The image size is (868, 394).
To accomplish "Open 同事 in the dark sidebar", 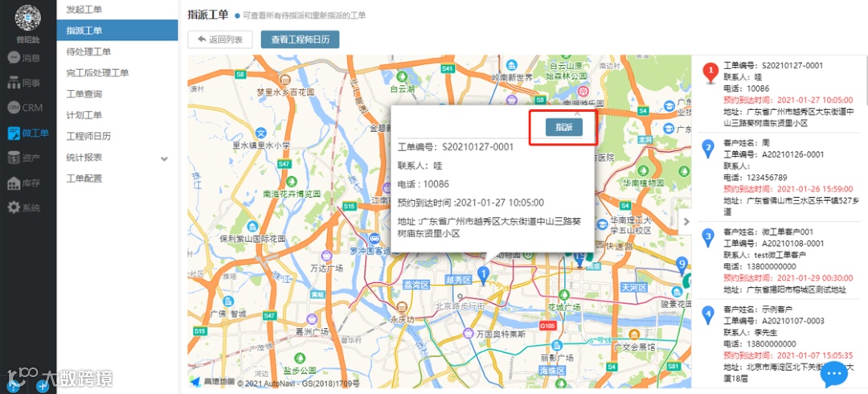I will (24, 83).
